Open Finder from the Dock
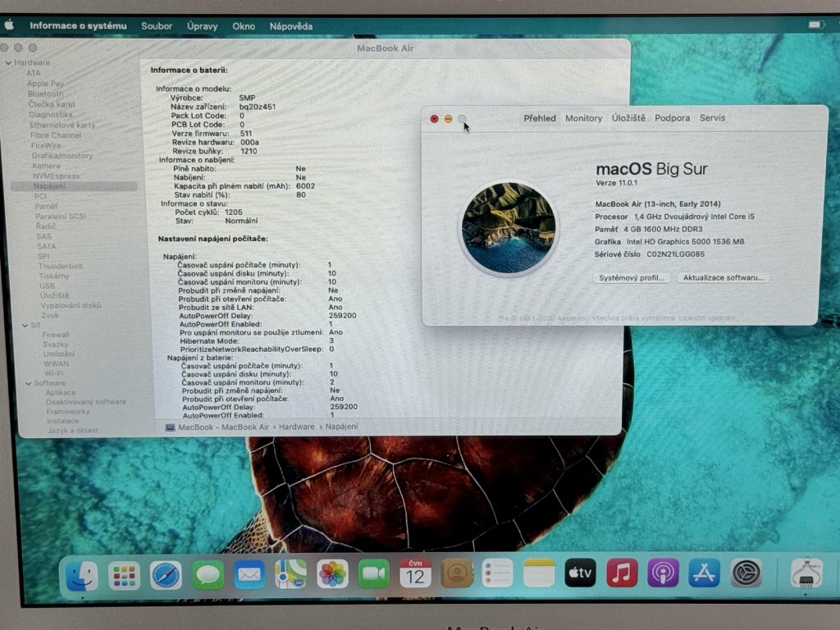This screenshot has width=840, height=630. (x=82, y=575)
